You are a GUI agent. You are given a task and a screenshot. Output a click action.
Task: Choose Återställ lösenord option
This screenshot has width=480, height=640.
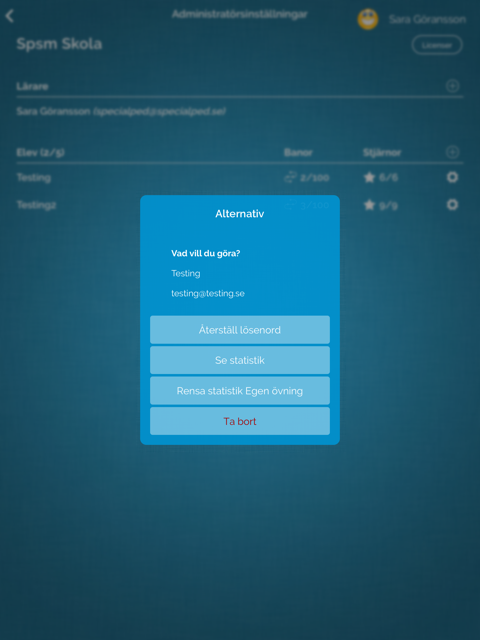(x=240, y=330)
